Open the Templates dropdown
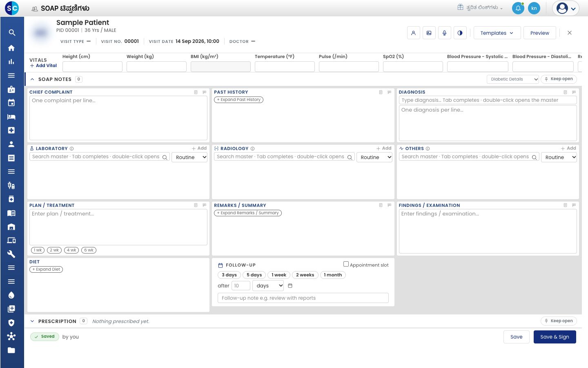Screen dimensions: 588x368 [497, 33]
